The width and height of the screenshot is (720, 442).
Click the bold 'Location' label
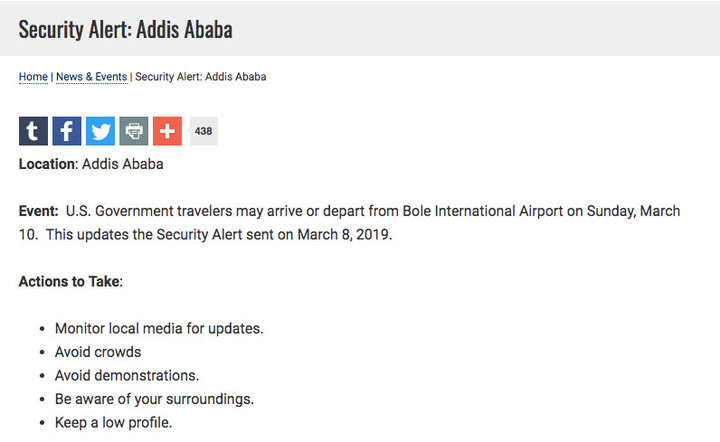coord(46,164)
